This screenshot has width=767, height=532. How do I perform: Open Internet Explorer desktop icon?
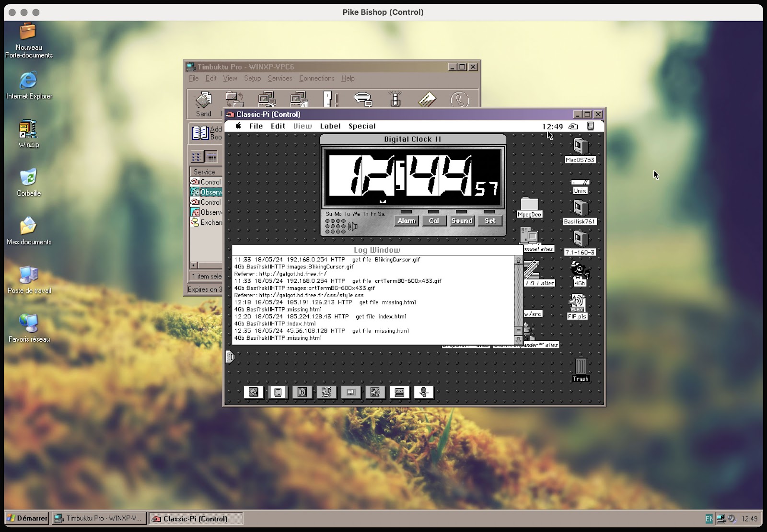click(29, 85)
